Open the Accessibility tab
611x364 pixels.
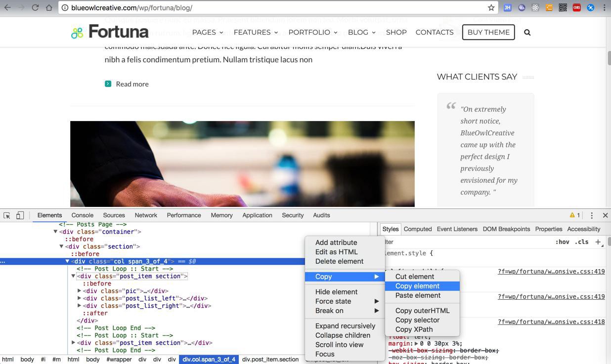[x=584, y=229]
